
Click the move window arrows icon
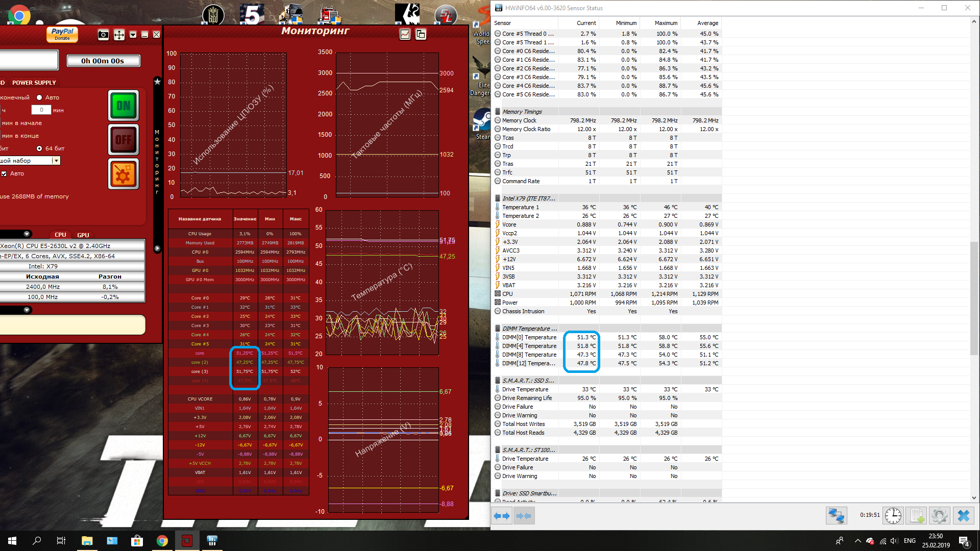[x=119, y=35]
